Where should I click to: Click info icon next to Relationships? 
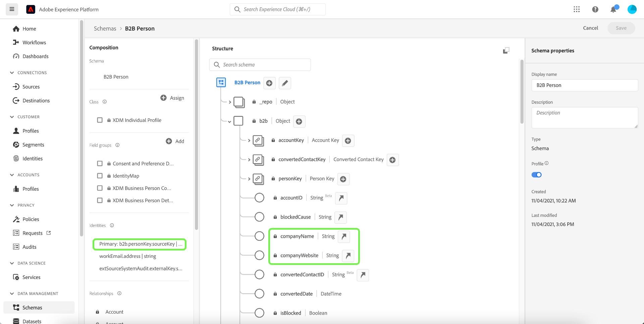click(119, 293)
